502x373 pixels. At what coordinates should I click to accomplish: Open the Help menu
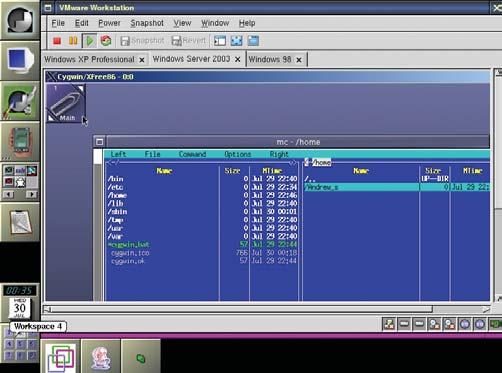[x=247, y=23]
